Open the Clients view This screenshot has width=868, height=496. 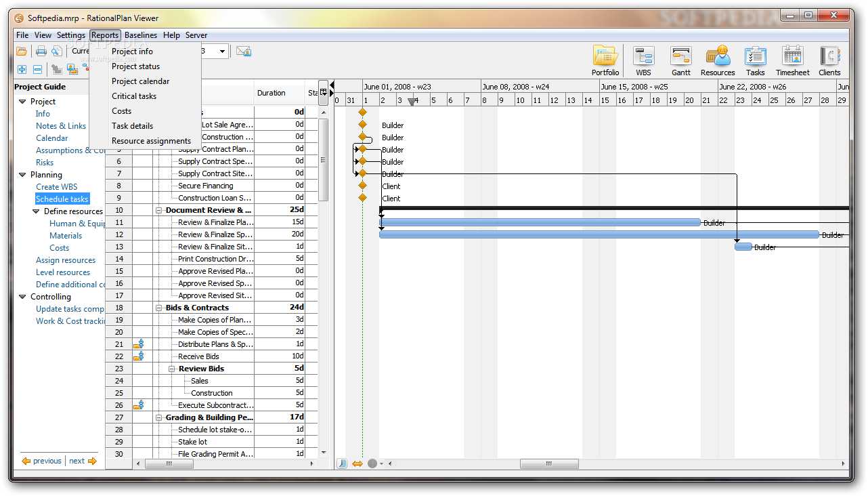[829, 61]
